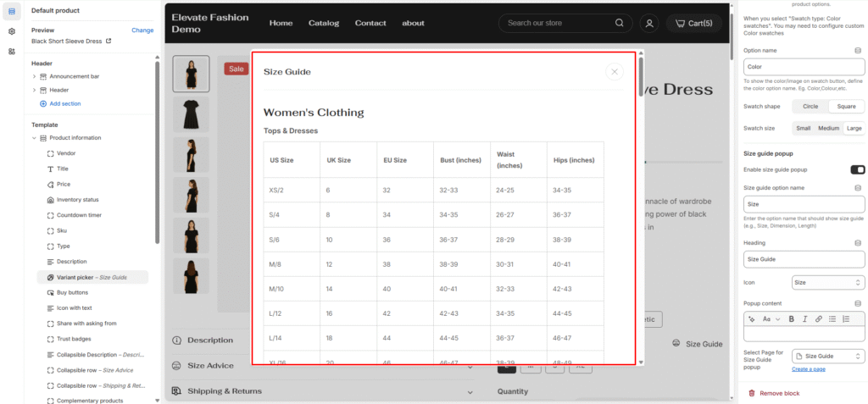The width and height of the screenshot is (868, 404).
Task: Click Size Guide ruler icon on product page
Action: [676, 344]
